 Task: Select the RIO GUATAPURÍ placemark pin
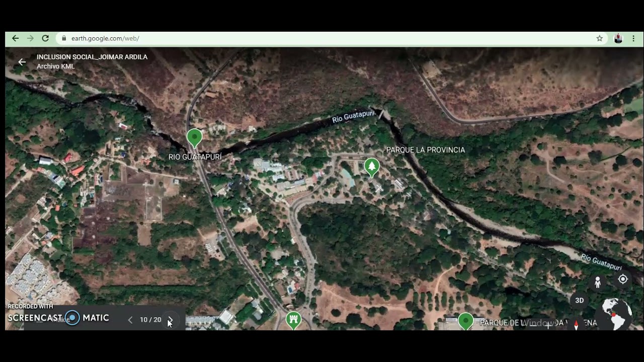click(194, 138)
